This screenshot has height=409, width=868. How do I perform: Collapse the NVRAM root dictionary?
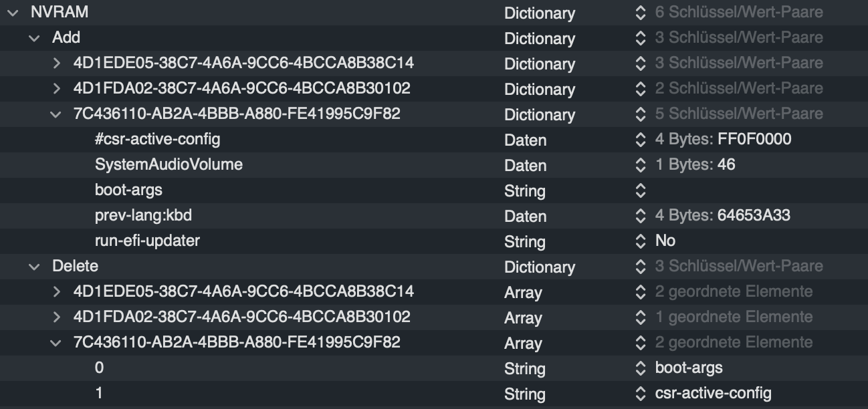click(13, 13)
